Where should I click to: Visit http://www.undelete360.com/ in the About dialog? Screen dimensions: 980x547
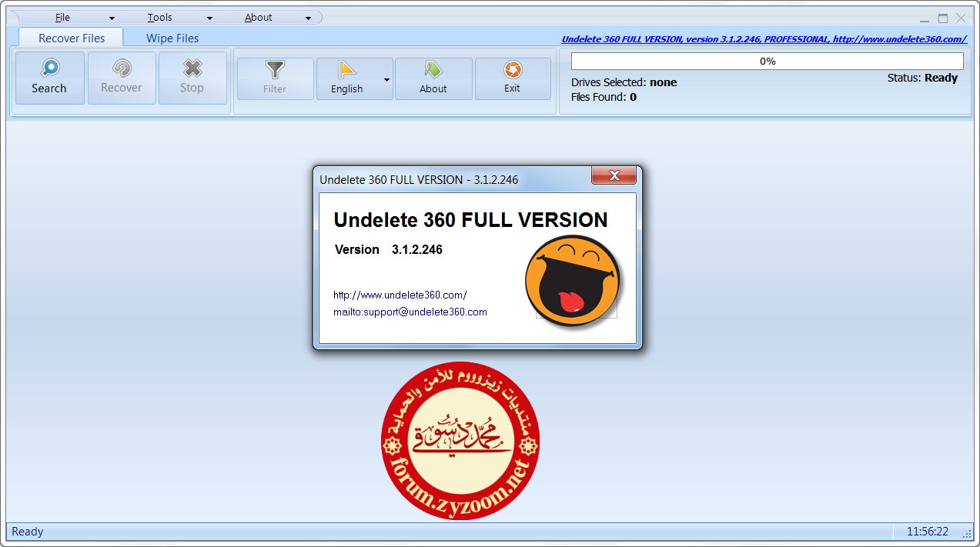pos(400,295)
